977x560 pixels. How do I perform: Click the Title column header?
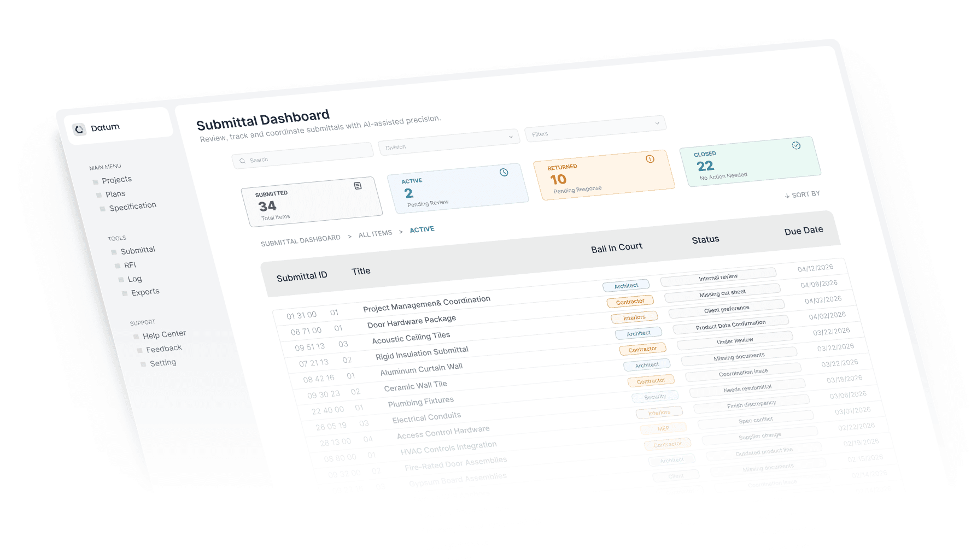tap(361, 271)
